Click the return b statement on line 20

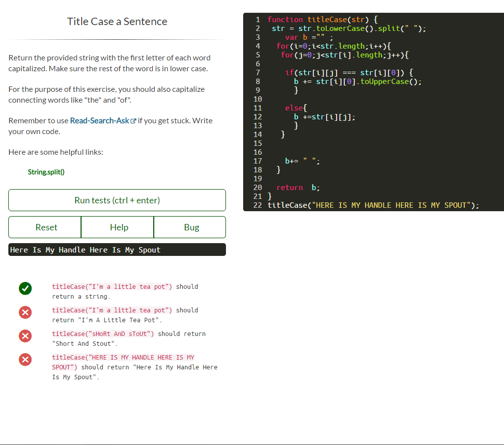298,188
